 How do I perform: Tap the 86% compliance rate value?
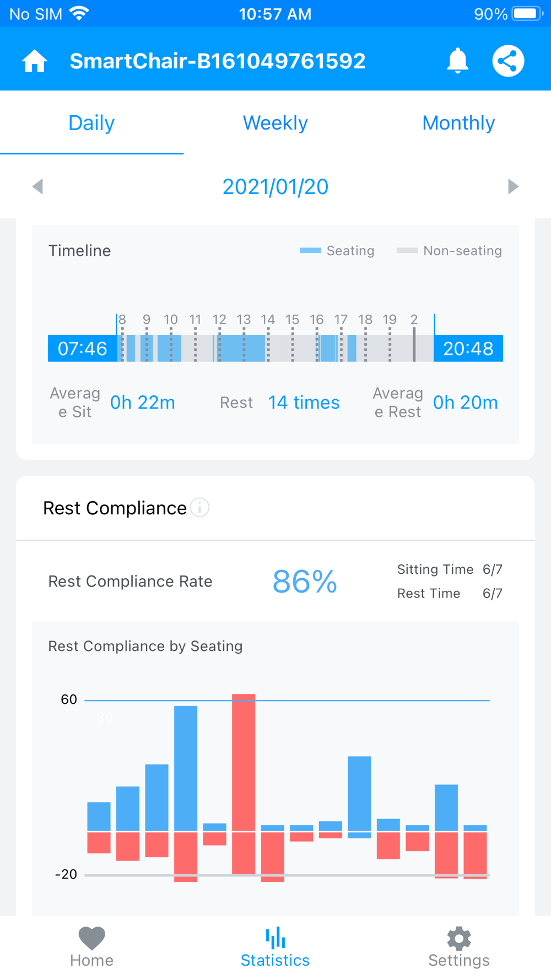point(305,581)
